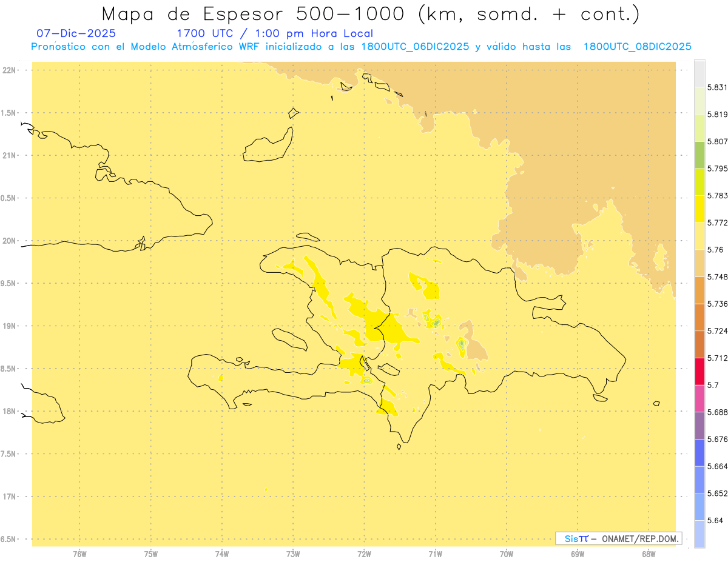Click the '5.819' colorbar value
Viewport: 728px width, 562px height.
pos(717,114)
